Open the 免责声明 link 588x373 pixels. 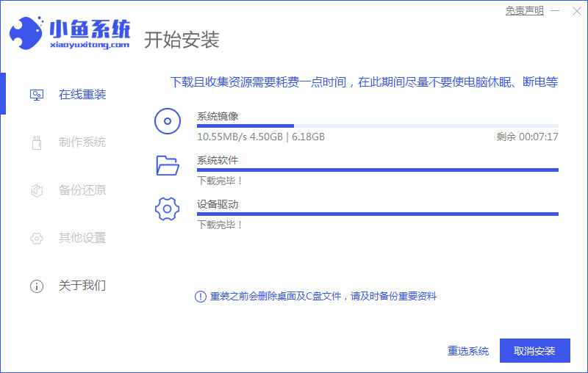[525, 10]
